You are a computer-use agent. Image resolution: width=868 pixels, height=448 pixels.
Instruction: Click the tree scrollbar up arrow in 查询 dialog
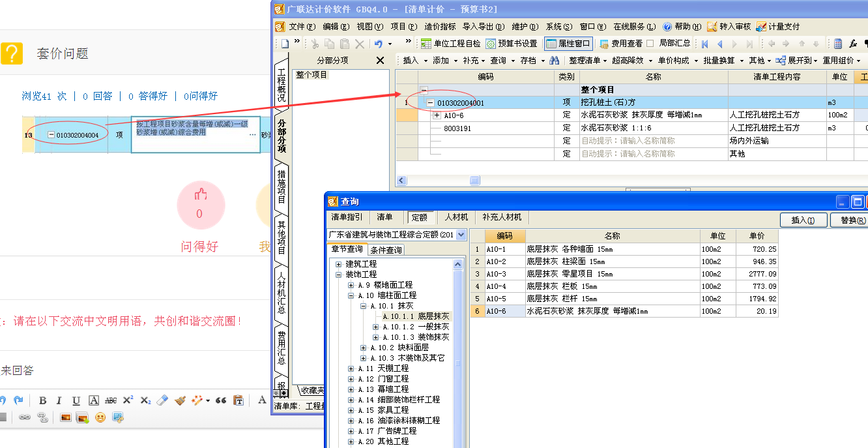[x=457, y=264]
